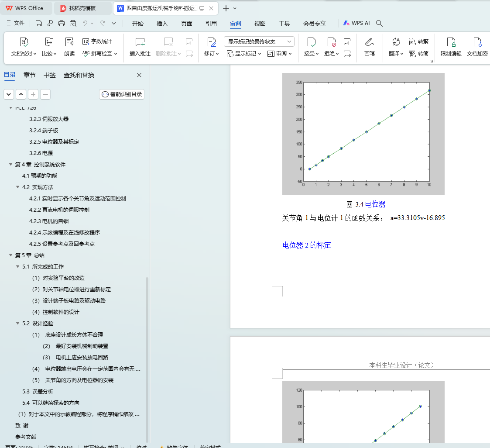Switch to 章节 navigation tab
This screenshot has width=490, height=448.
pos(29,75)
